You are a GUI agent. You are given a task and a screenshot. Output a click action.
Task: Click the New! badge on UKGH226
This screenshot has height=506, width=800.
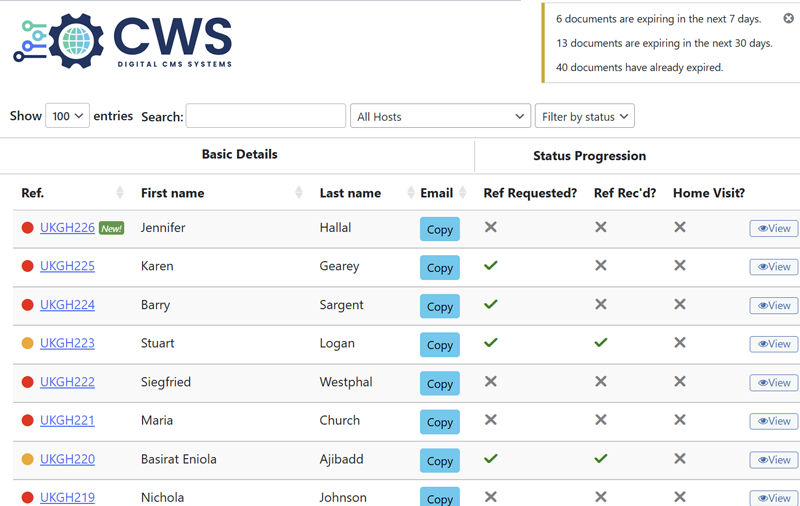point(111,228)
